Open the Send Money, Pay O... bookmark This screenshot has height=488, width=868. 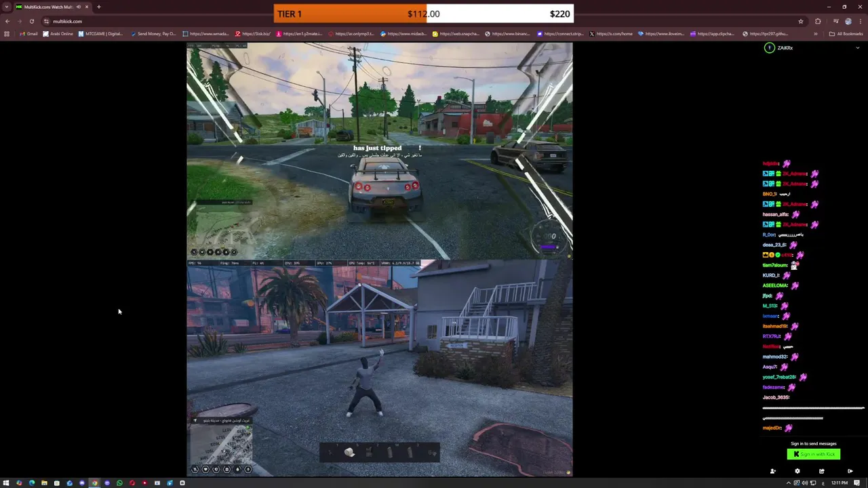pos(153,34)
